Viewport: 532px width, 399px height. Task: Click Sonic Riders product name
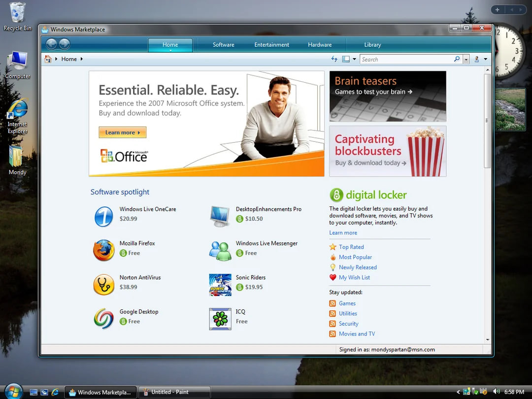pyautogui.click(x=251, y=277)
